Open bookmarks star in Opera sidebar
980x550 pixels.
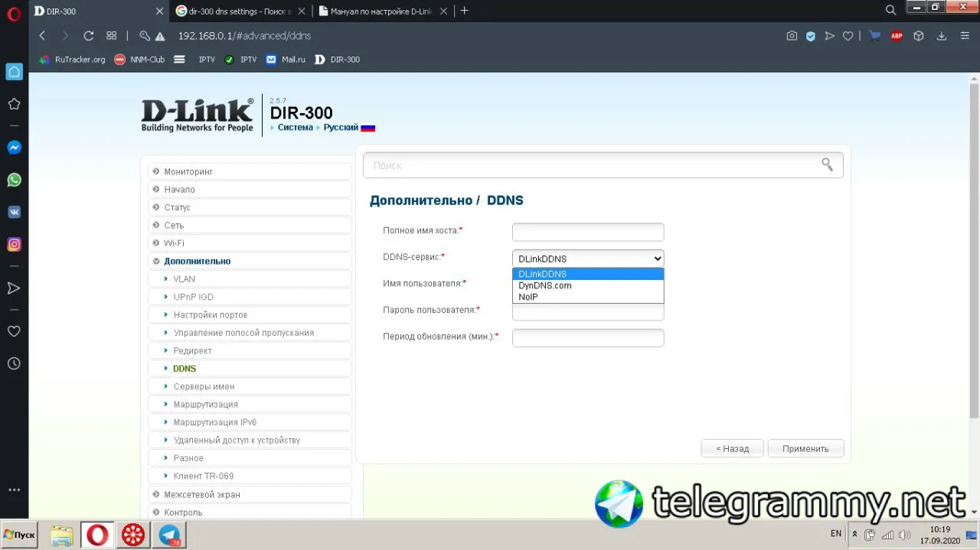tap(14, 104)
